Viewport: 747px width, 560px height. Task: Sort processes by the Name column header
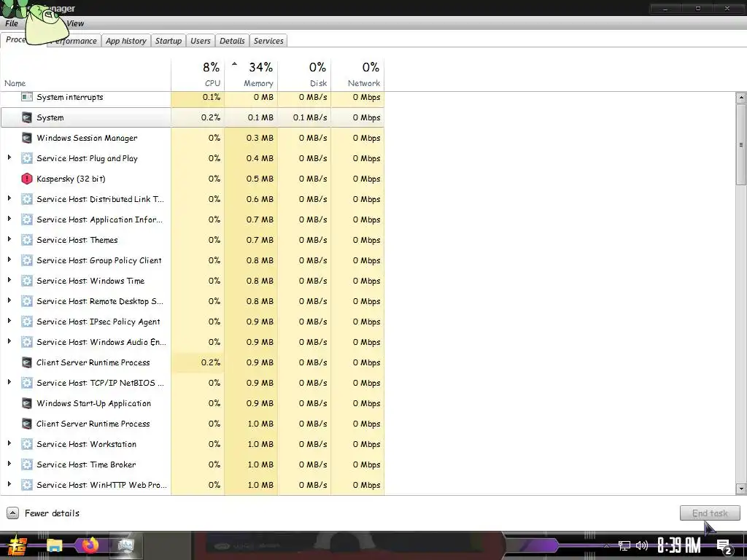pos(86,74)
